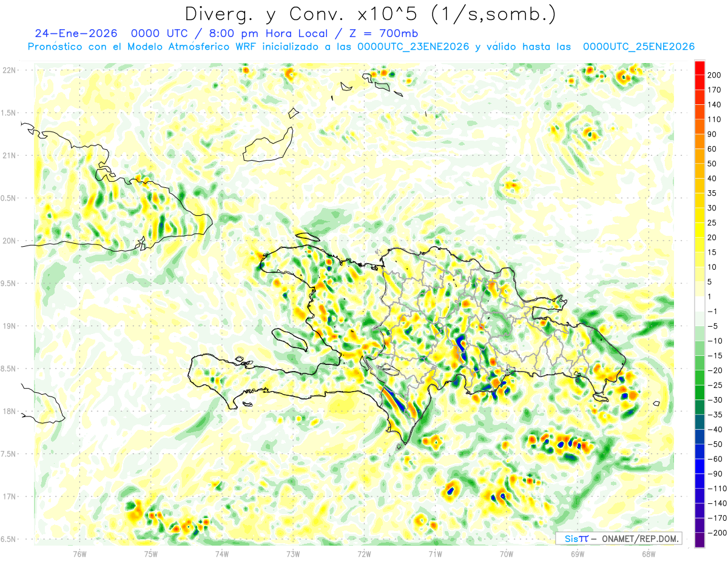Click the positive '15' color scale value
This screenshot has width=728, height=562.
tap(713, 252)
